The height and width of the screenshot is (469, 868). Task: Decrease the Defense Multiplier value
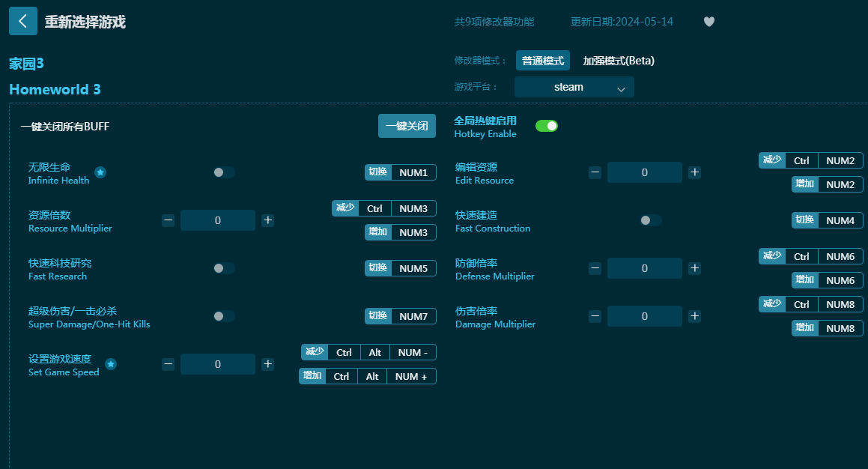(x=595, y=268)
